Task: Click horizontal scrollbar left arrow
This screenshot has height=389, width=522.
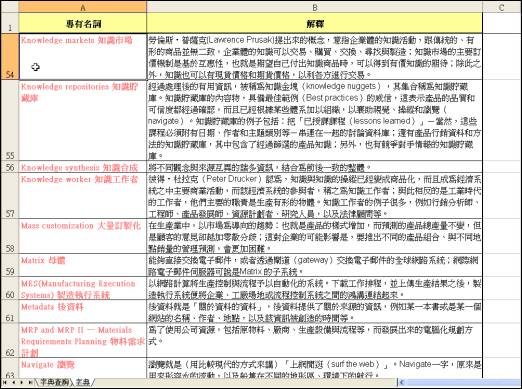Action: click(x=402, y=382)
